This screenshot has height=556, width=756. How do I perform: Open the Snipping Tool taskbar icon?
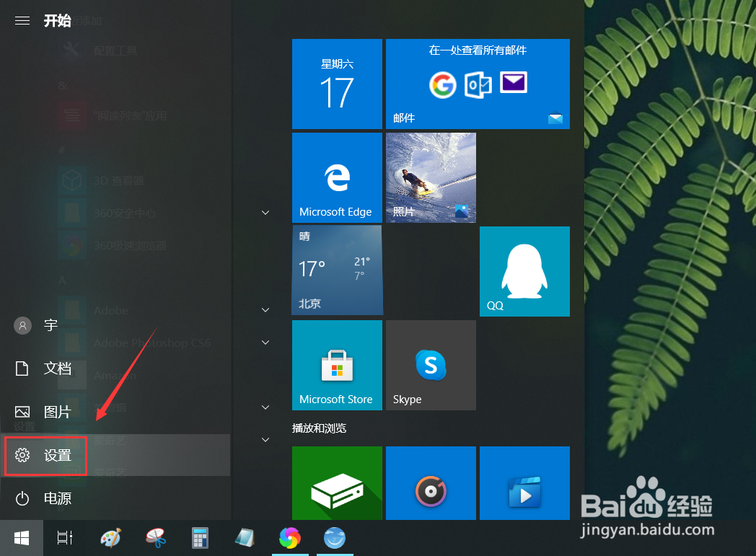(x=155, y=538)
